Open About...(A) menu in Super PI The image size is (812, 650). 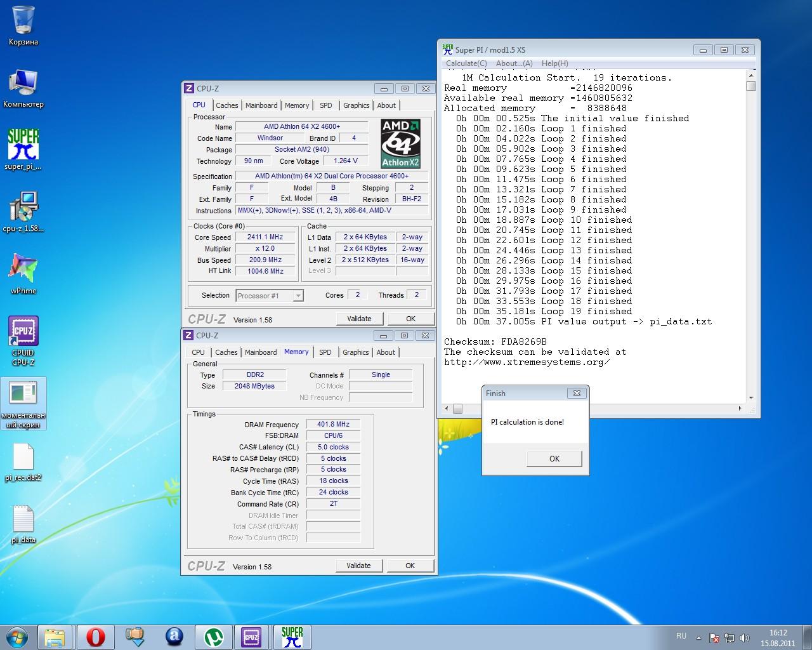514,63
